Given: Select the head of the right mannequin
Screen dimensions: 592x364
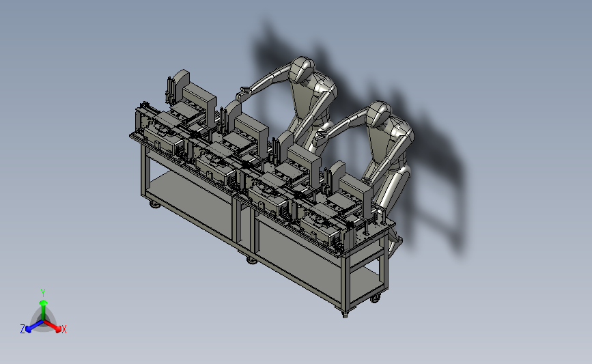Looking at the screenshot, I should (x=379, y=113).
